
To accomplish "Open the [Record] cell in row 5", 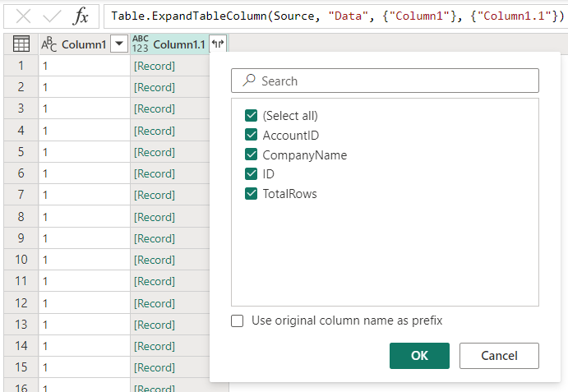I will click(154, 152).
